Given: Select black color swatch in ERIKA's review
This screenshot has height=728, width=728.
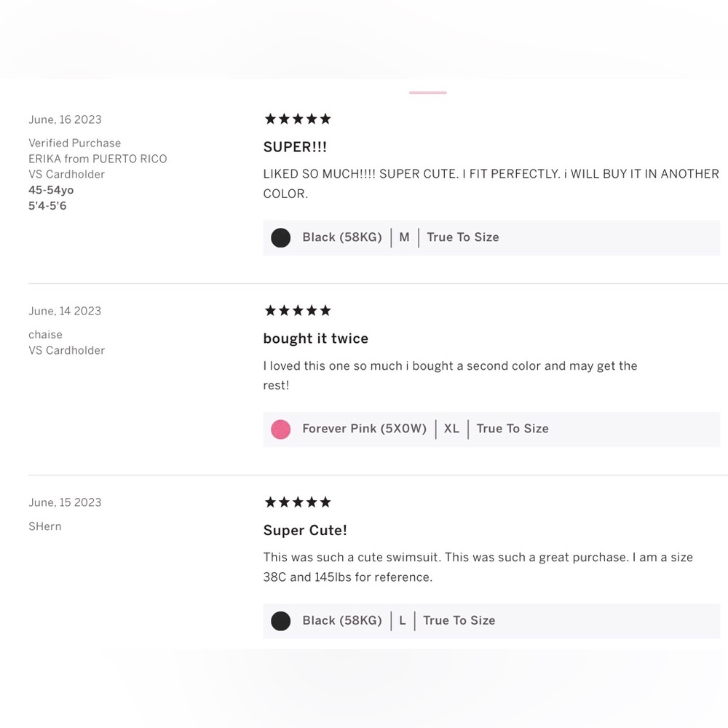Looking at the screenshot, I should [x=280, y=238].
